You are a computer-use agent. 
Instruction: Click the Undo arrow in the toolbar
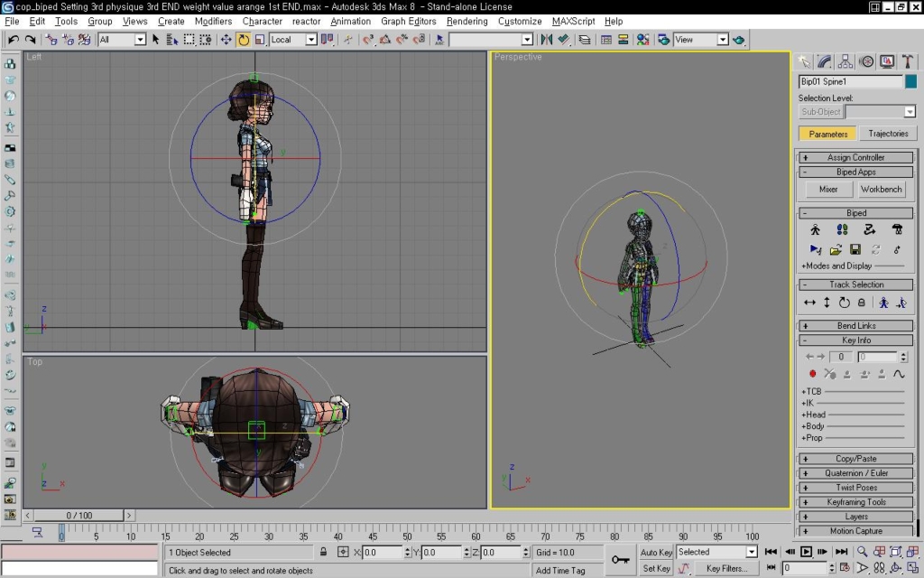[13, 40]
